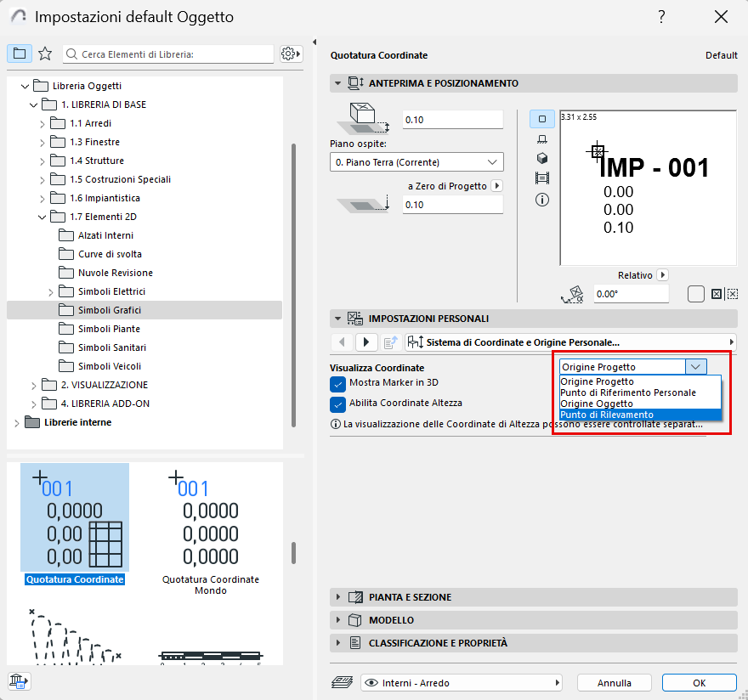
Task: Open Piano ospite story dropdown
Action: click(416, 162)
